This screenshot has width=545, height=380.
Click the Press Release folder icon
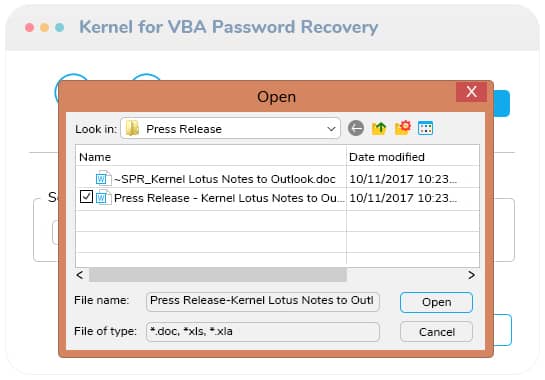[x=132, y=128]
